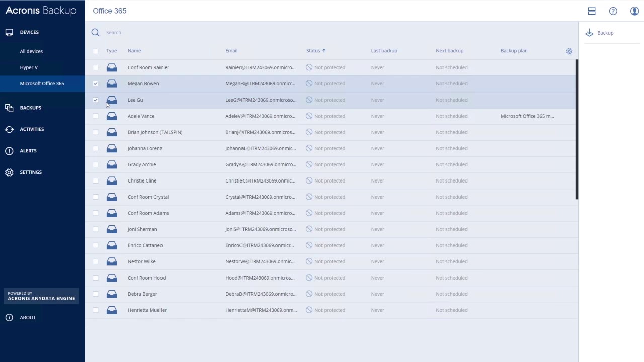This screenshot has height=362, width=644.
Task: Go to ALERTS menu item
Action: point(28,151)
